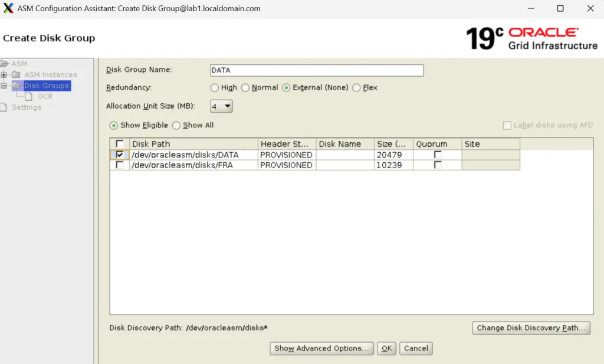Click the ASM Instances folder icon

(16, 74)
